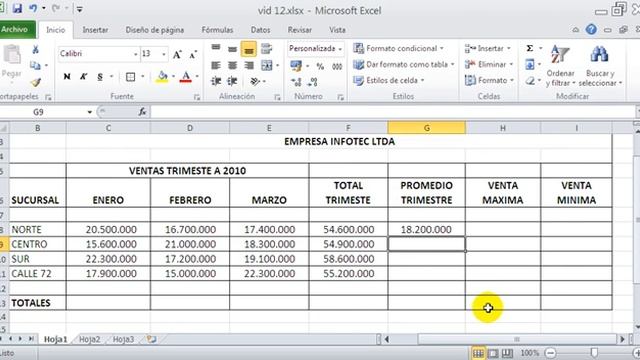Switch to the Datos tab
This screenshot has width=640, height=360.
coord(260,30)
